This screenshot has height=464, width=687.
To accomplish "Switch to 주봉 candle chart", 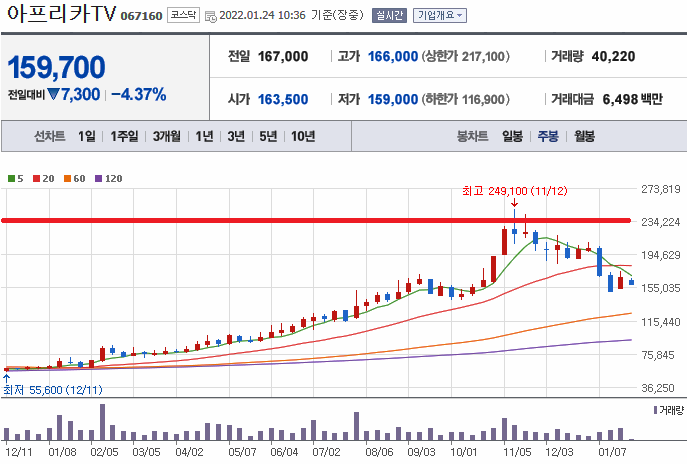I will click(548, 136).
